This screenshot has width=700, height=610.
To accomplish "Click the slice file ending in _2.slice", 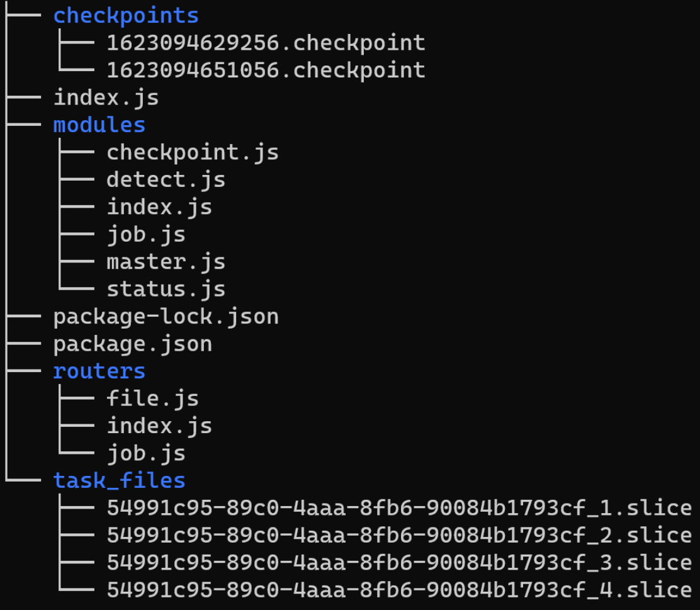I will pos(399,535).
